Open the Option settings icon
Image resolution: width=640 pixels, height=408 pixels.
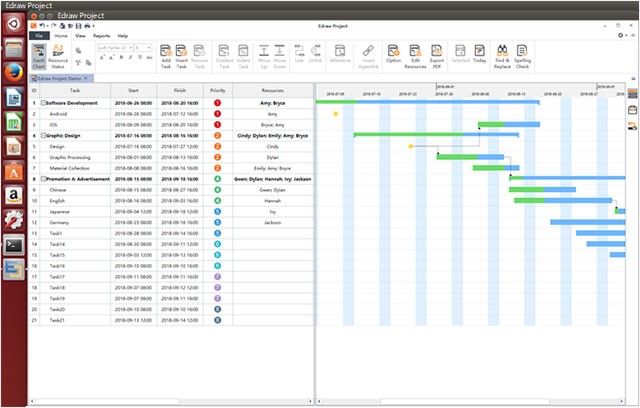[x=392, y=53]
